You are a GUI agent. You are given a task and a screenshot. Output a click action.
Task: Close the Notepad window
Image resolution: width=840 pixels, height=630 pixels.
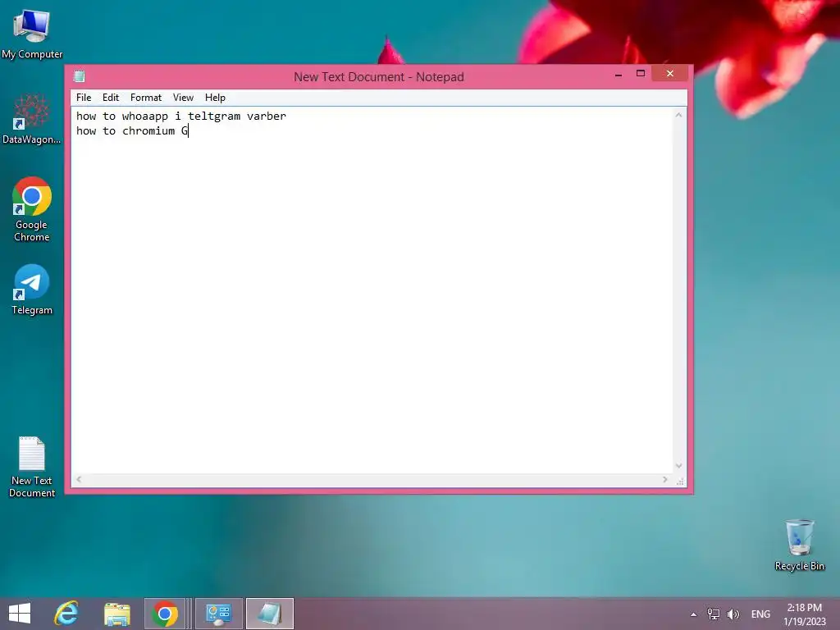669,73
